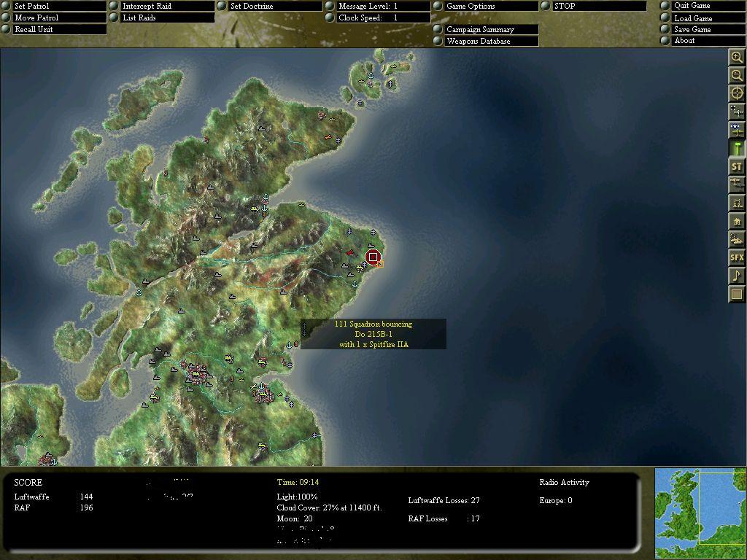The image size is (747, 560).
Task: Open Game Options
Action: [486, 6]
